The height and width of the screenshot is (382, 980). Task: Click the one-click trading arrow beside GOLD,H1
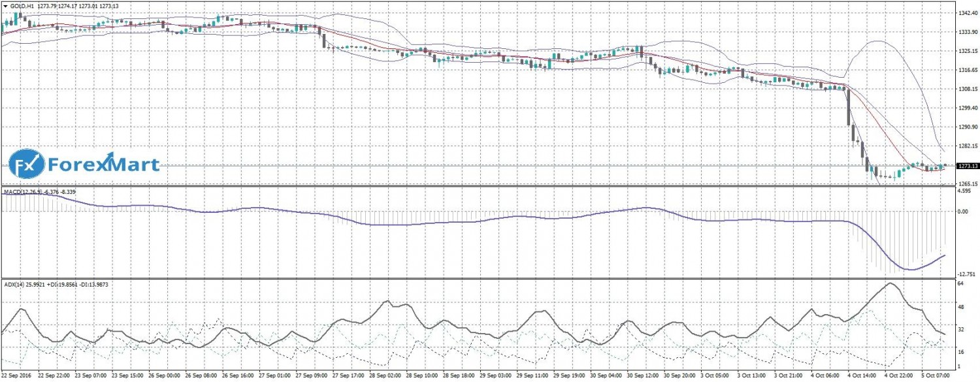[x=5, y=5]
